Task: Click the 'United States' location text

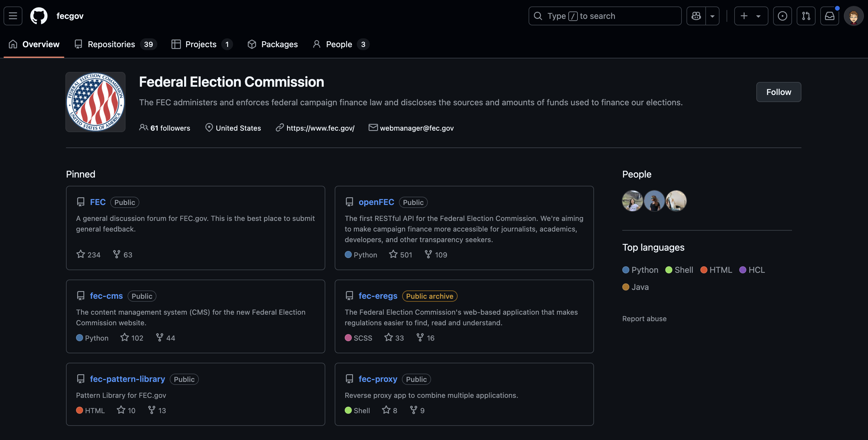Action: coord(238,128)
